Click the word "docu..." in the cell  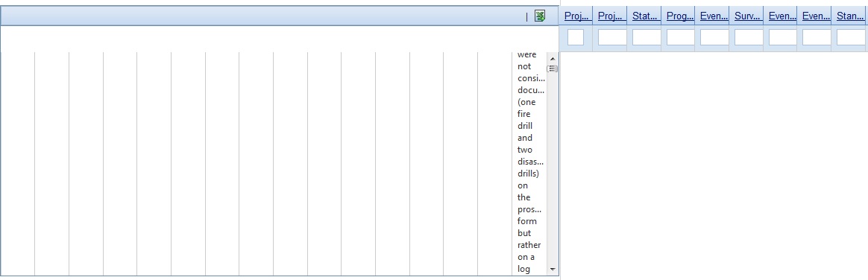(x=531, y=90)
